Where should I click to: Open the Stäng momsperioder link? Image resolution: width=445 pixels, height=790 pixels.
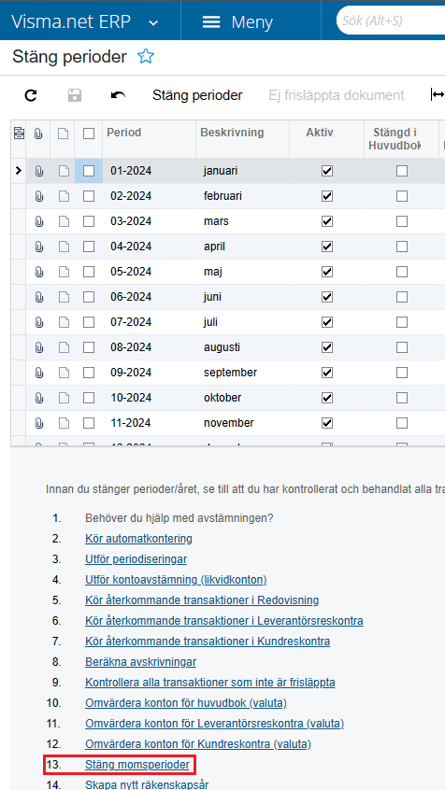click(x=137, y=765)
